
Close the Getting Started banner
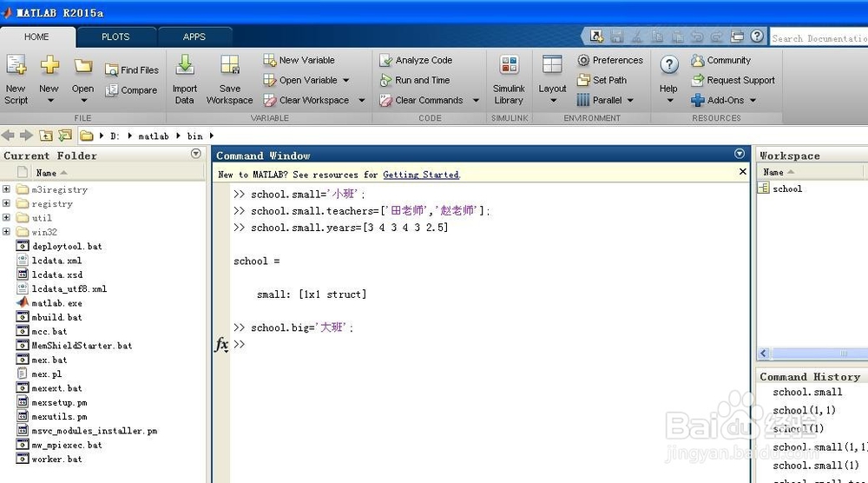point(743,172)
